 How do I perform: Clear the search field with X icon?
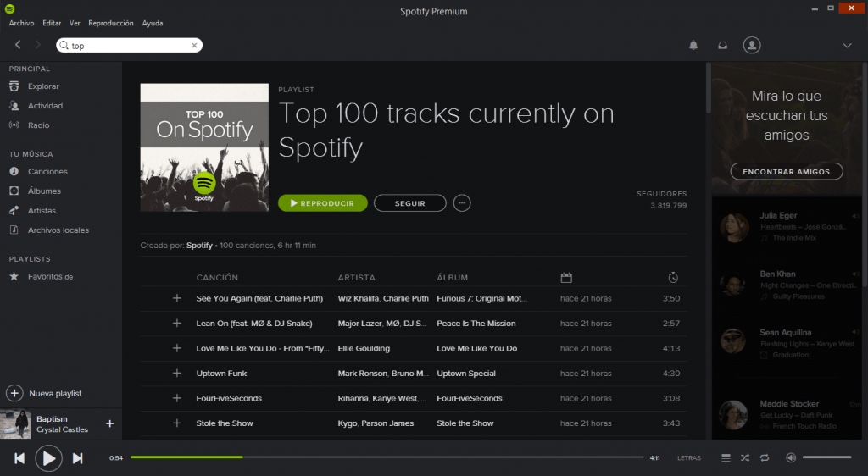(194, 46)
